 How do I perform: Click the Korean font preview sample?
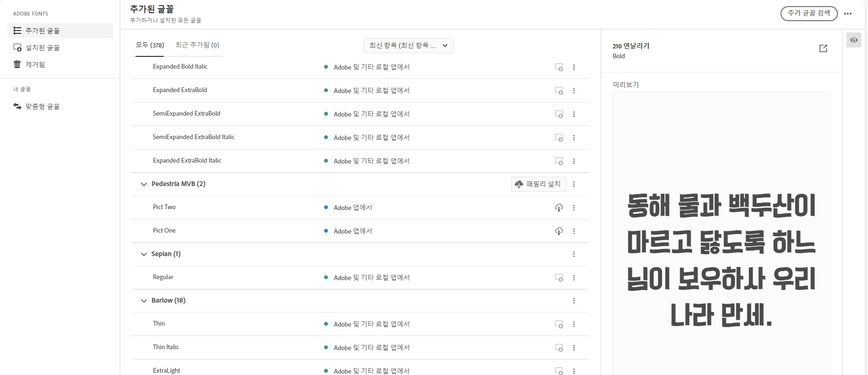pos(721,260)
